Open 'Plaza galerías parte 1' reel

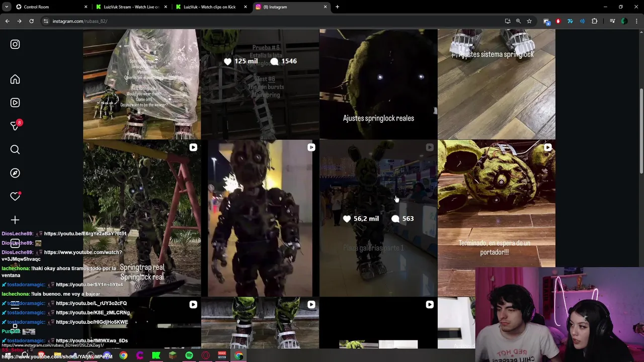point(378,218)
